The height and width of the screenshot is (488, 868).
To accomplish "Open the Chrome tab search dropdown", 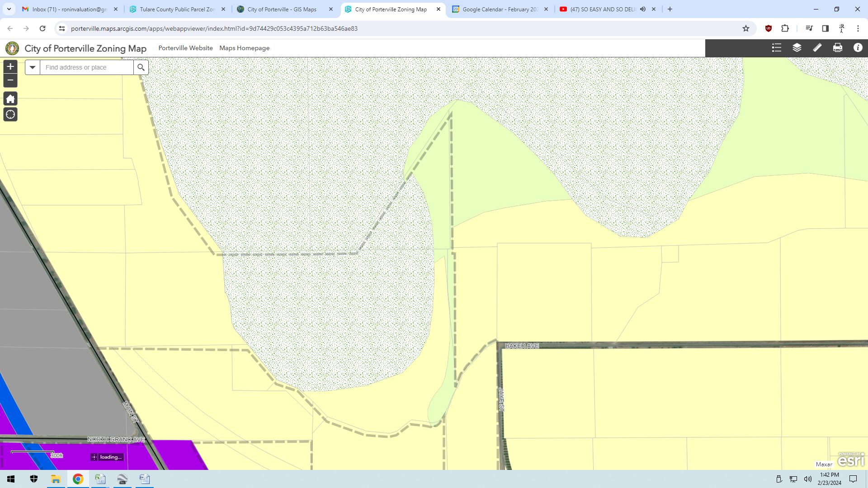I will coord(9,9).
